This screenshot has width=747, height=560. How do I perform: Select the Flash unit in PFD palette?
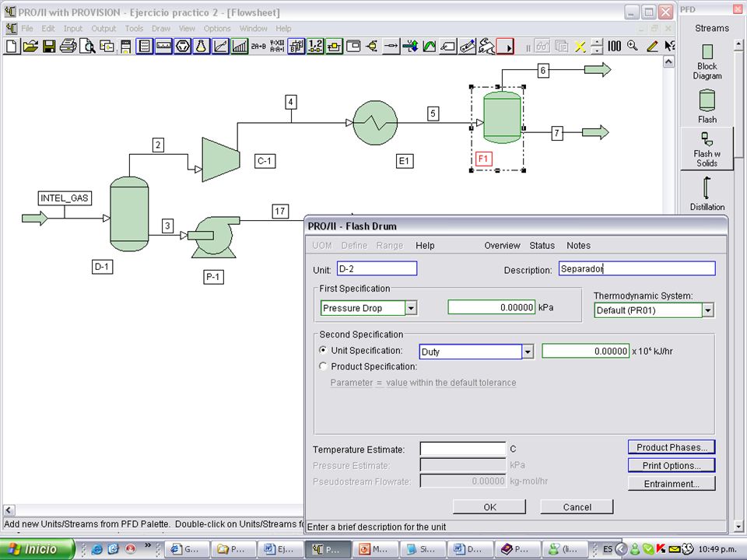tap(707, 106)
